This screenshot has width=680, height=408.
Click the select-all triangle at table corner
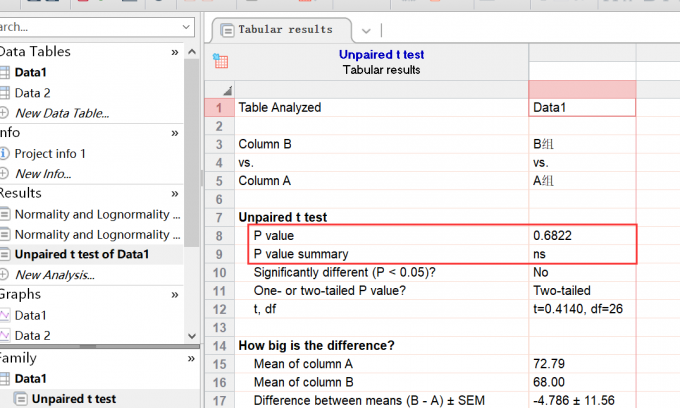point(228,90)
